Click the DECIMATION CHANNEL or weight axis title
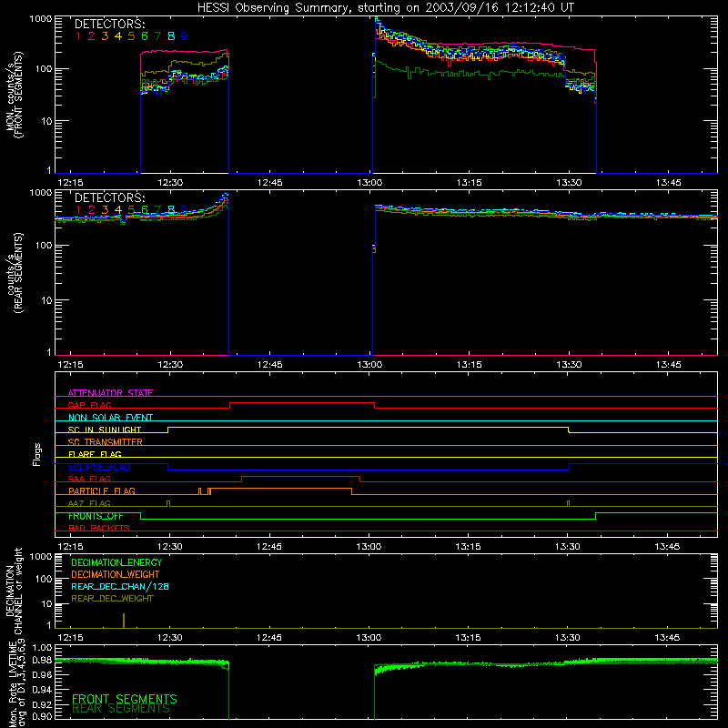Image resolution: width=728 pixels, height=728 pixels. click(15, 591)
